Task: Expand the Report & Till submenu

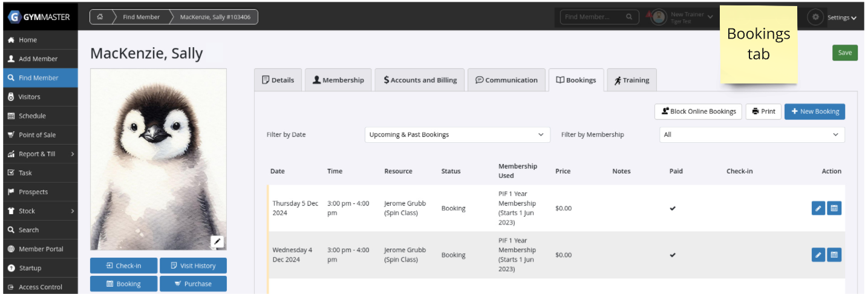Action: coord(72,154)
